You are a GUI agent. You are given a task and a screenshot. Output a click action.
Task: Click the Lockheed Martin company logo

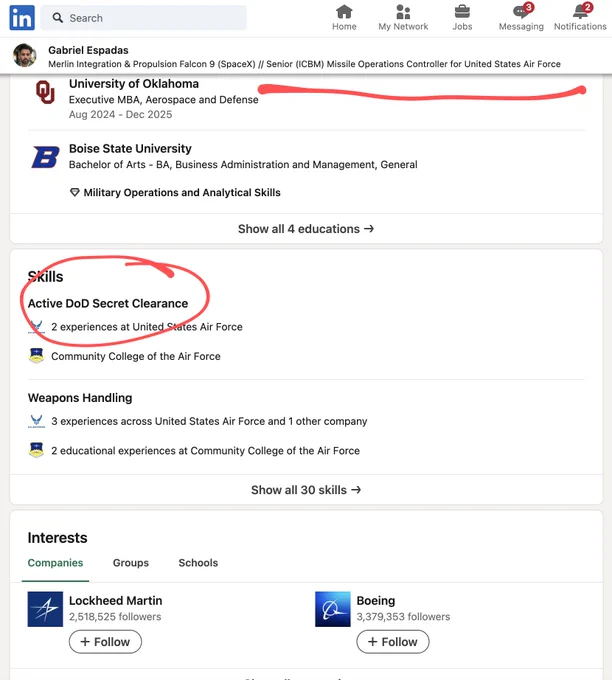pos(45,609)
